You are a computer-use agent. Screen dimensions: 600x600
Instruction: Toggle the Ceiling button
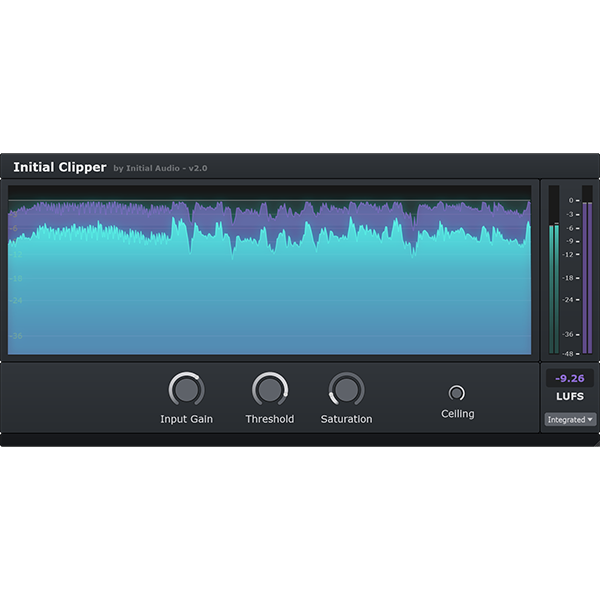(x=457, y=393)
